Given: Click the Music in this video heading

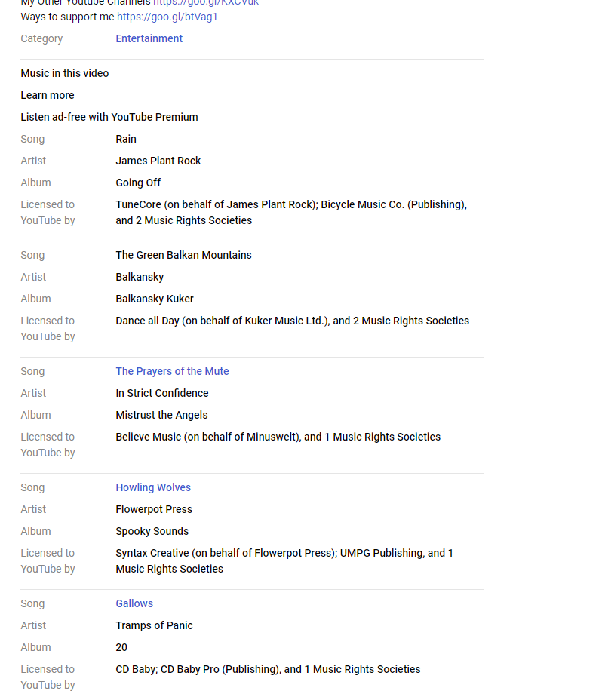Looking at the screenshot, I should point(65,73).
